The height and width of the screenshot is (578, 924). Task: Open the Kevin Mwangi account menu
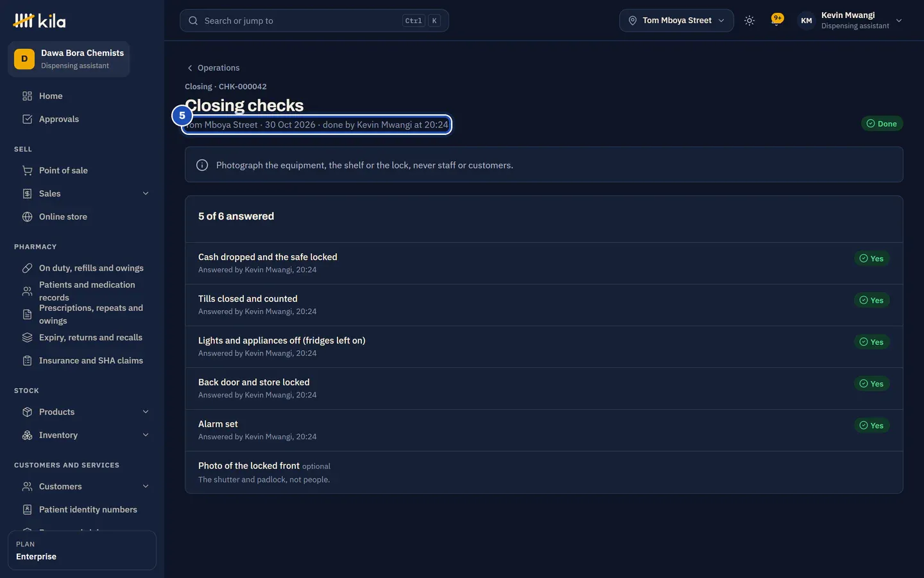pyautogui.click(x=850, y=21)
